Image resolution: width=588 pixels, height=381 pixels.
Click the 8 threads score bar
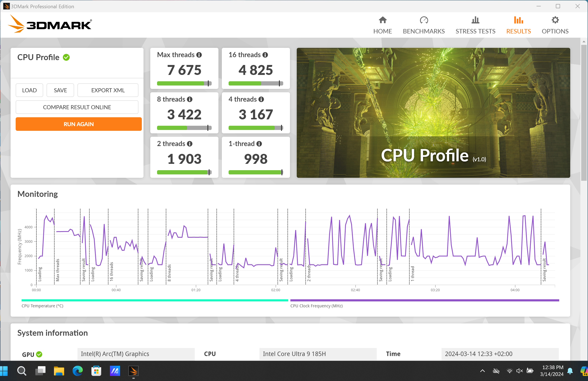[x=184, y=128]
